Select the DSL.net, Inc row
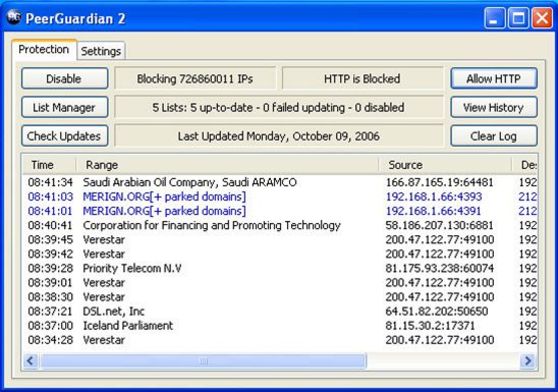This screenshot has width=558, height=392. pyautogui.click(x=280, y=311)
